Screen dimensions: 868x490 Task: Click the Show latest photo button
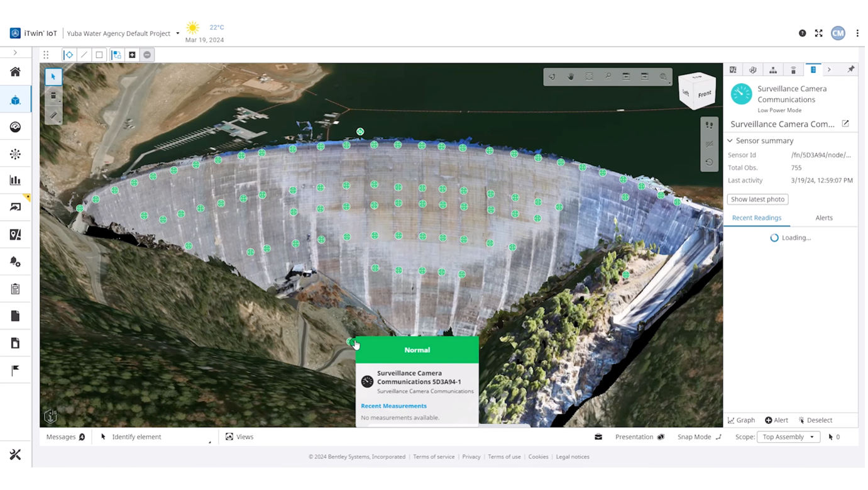[x=757, y=199]
